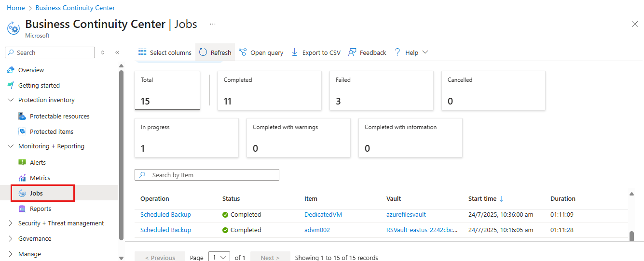Click the Business Continuity Center breadcrumb
The width and height of the screenshot is (644, 261).
[x=75, y=8]
